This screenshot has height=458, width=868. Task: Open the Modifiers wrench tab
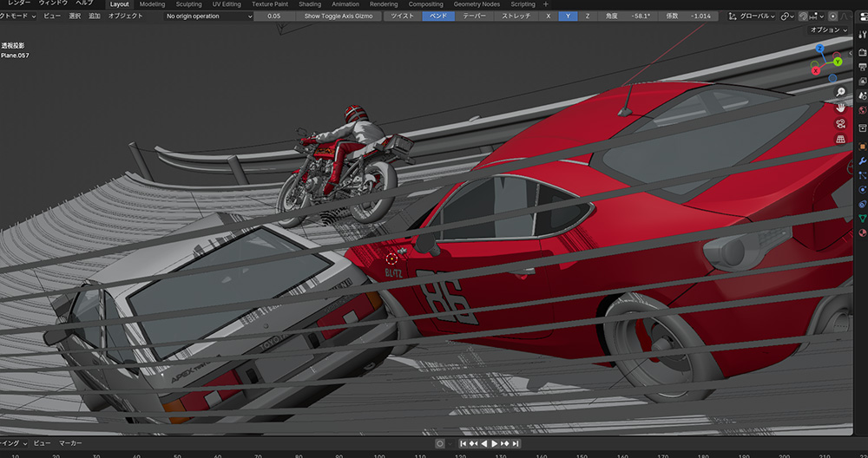[x=863, y=161]
